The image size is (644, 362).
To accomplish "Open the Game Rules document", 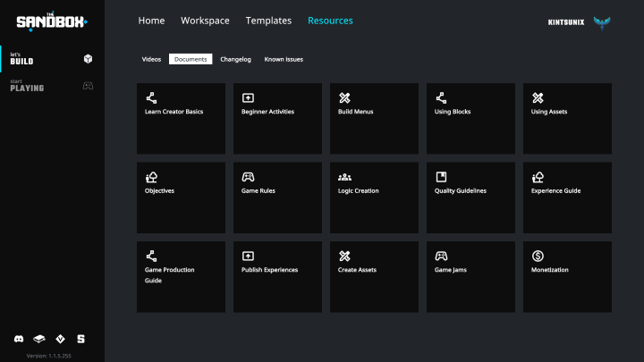I will tap(277, 198).
